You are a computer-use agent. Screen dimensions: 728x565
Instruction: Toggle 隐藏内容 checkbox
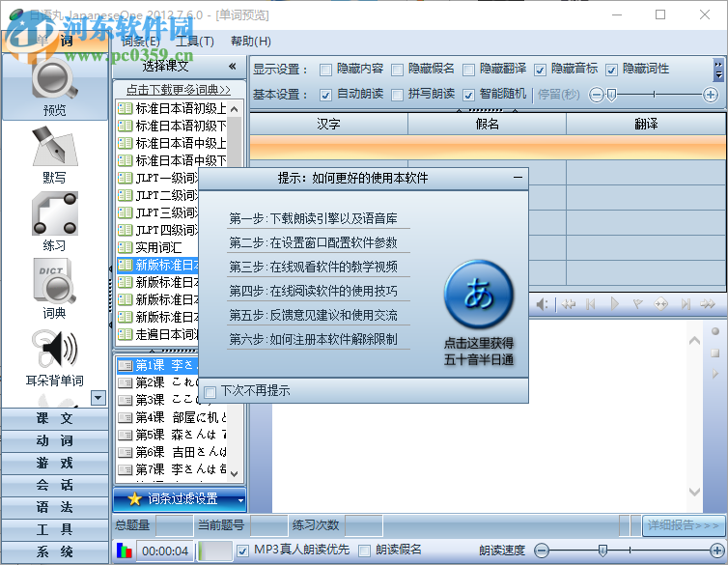[326, 71]
